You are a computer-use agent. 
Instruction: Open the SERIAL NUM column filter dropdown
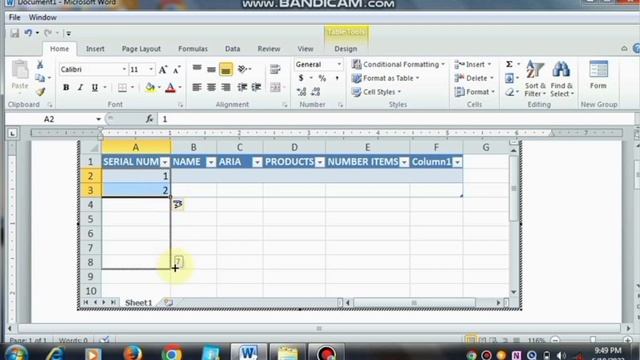point(164,162)
